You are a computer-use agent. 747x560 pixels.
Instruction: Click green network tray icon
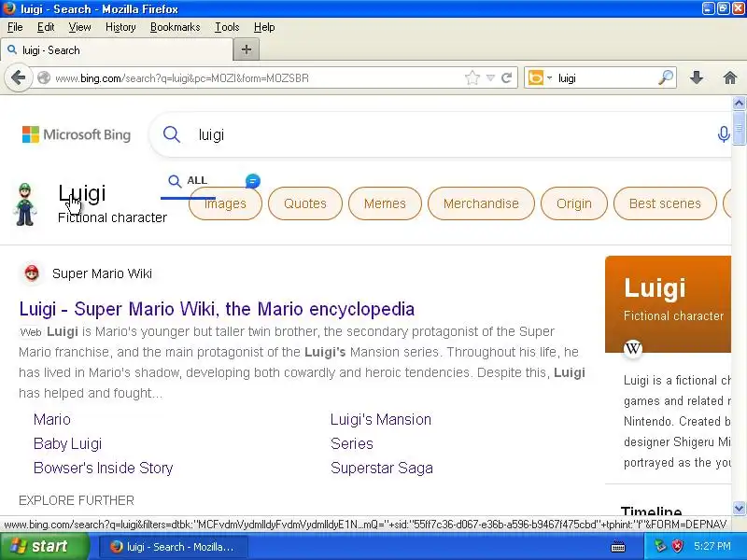pyautogui.click(x=660, y=546)
